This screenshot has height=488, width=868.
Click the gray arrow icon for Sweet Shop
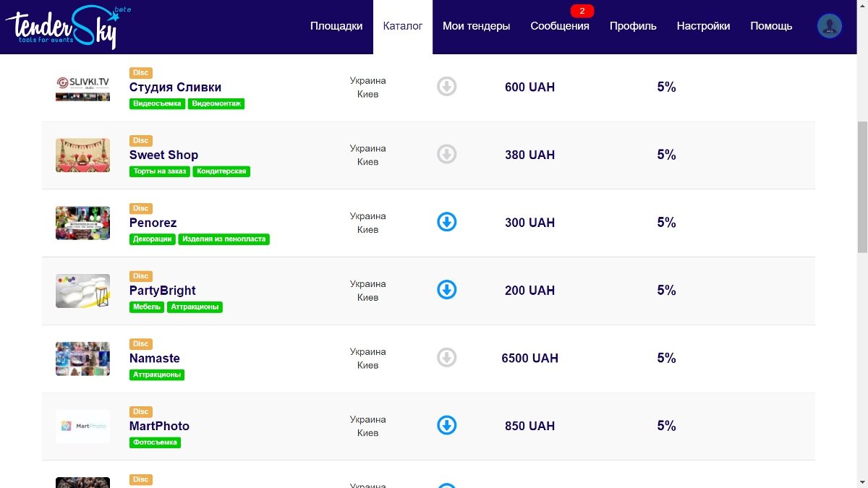pos(447,154)
